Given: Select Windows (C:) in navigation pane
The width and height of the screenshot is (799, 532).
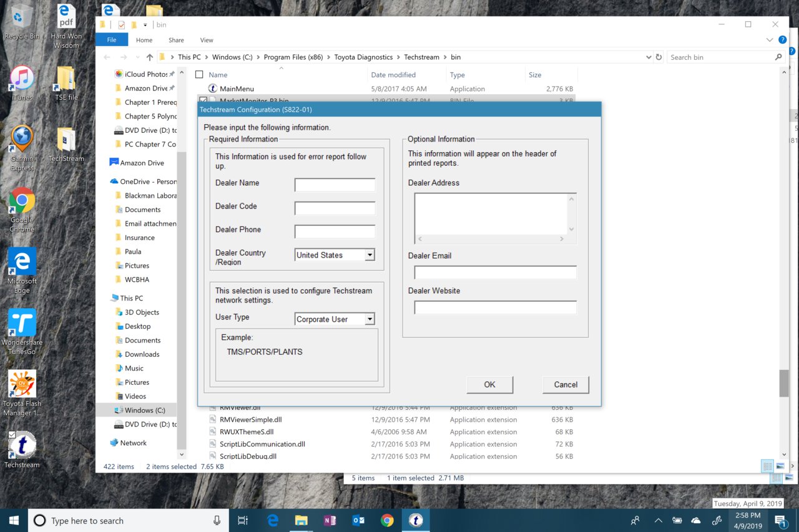Looking at the screenshot, I should click(x=145, y=410).
